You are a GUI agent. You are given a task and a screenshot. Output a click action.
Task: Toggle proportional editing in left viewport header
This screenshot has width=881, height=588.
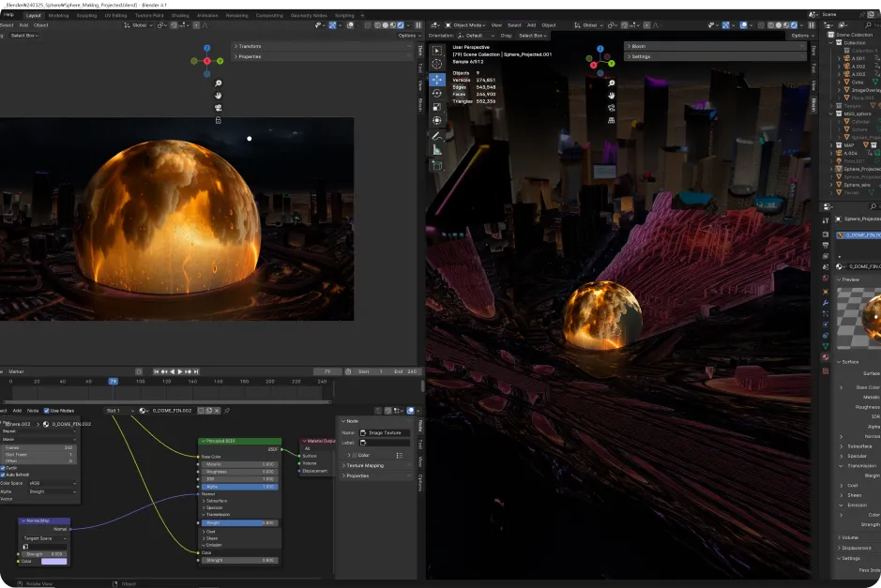click(x=196, y=25)
